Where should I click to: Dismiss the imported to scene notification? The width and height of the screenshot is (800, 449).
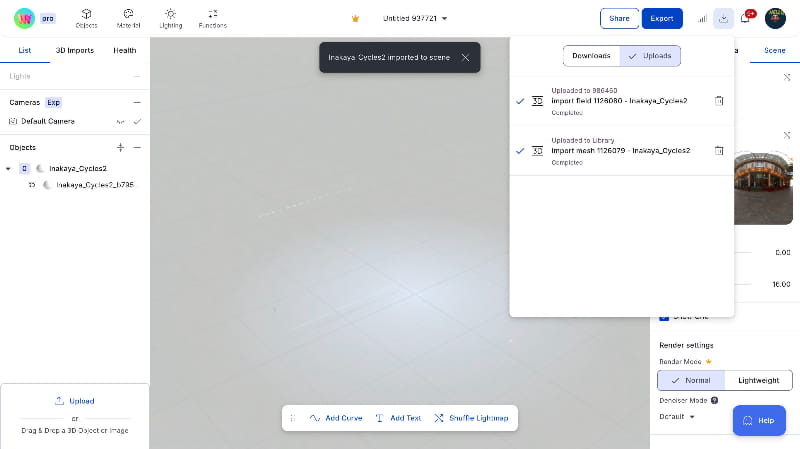465,58
